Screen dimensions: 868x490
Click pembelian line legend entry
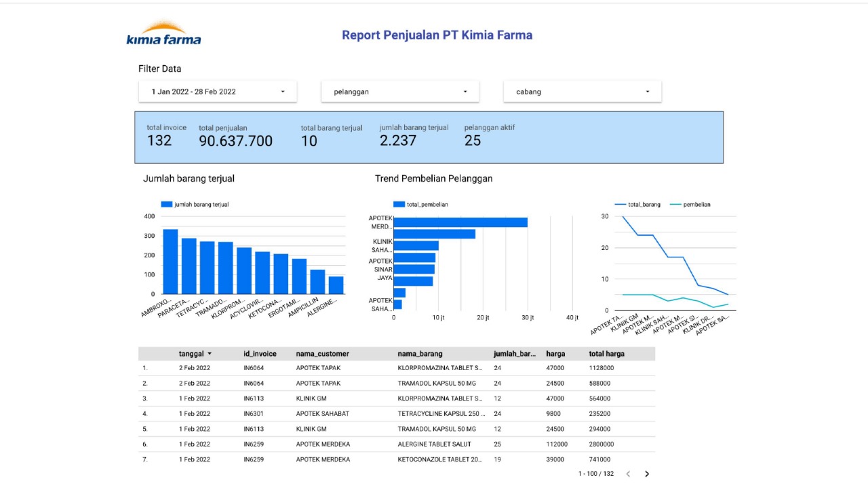[x=690, y=204]
